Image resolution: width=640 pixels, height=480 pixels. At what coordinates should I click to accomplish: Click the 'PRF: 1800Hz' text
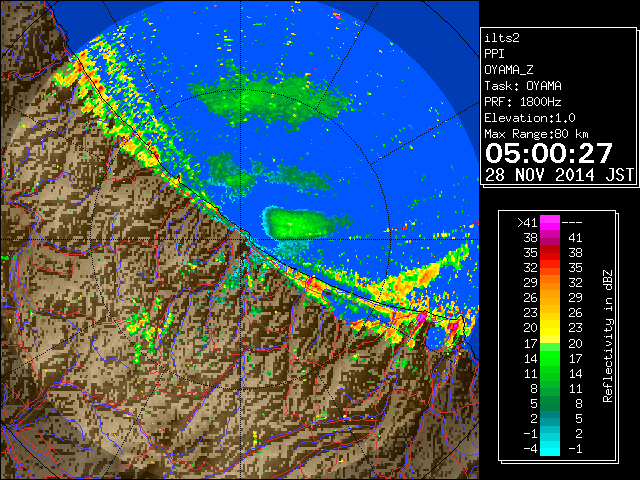(523, 102)
